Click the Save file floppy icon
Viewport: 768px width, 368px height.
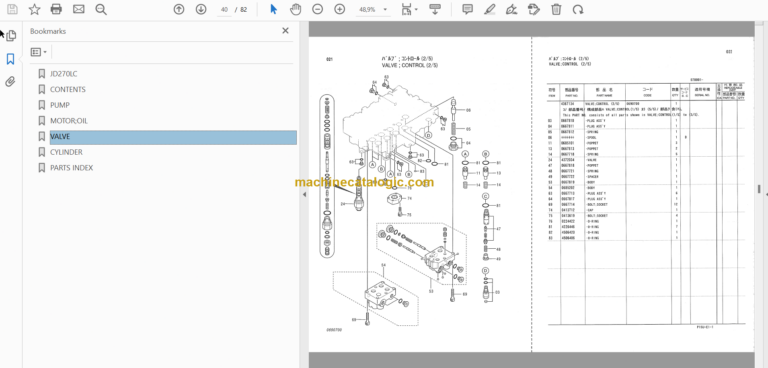tap(12, 9)
